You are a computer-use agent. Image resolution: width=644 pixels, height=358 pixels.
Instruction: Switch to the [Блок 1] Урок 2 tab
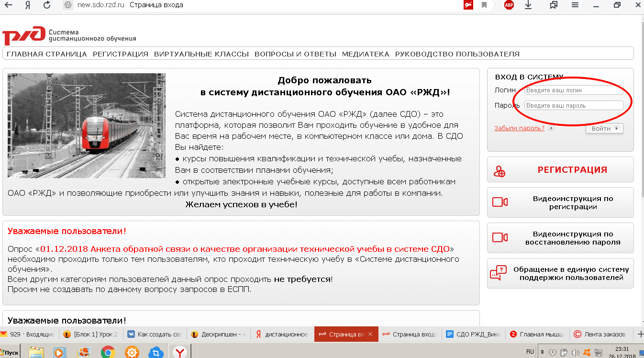pyautogui.click(x=90, y=334)
